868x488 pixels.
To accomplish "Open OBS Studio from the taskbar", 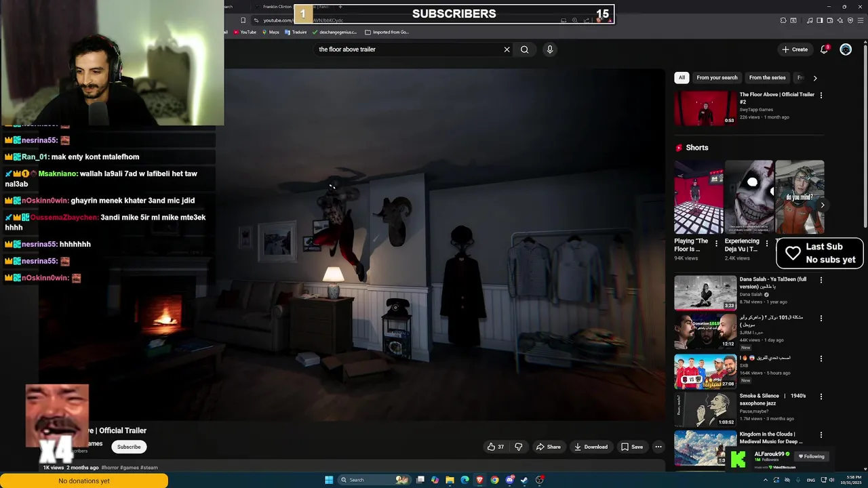I will [540, 480].
